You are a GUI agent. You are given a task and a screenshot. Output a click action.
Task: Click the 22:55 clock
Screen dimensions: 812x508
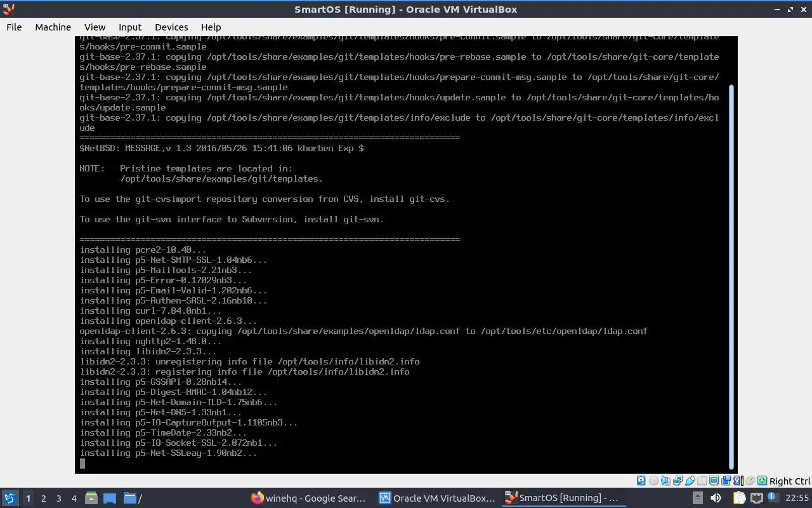coord(797,498)
